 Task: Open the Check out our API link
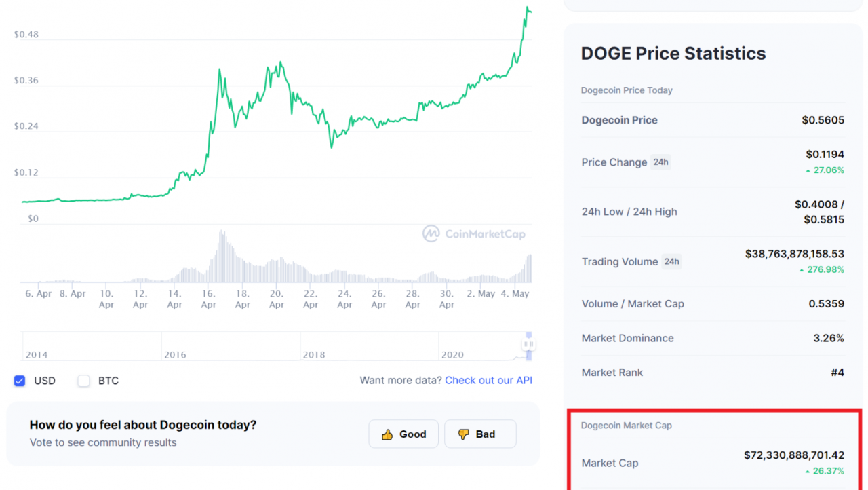(x=488, y=380)
